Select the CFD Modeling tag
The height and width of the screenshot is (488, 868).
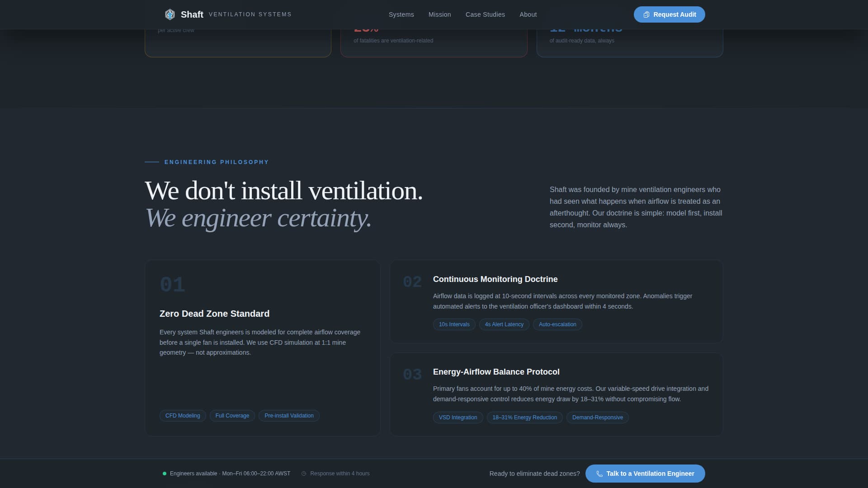(183, 416)
